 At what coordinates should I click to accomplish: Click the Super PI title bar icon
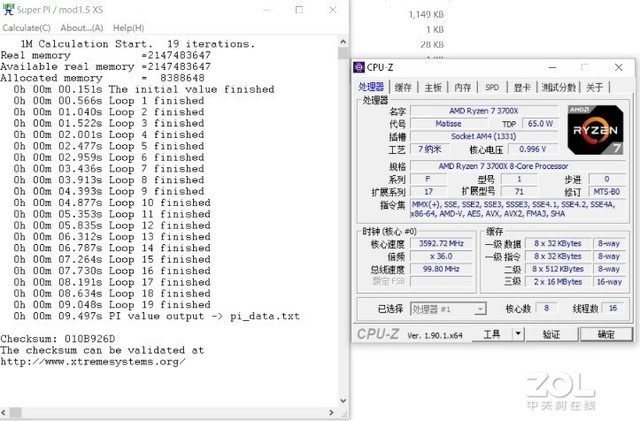click(x=8, y=9)
